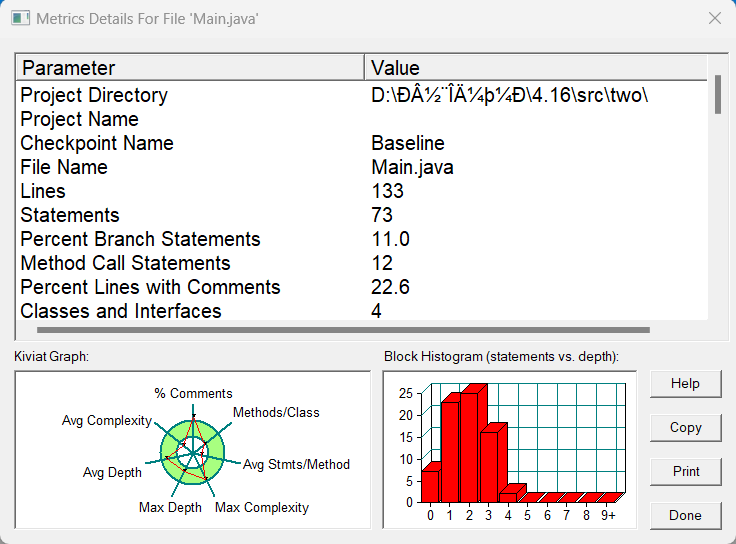
Task: Select the Lines parameter row
Action: pos(362,191)
